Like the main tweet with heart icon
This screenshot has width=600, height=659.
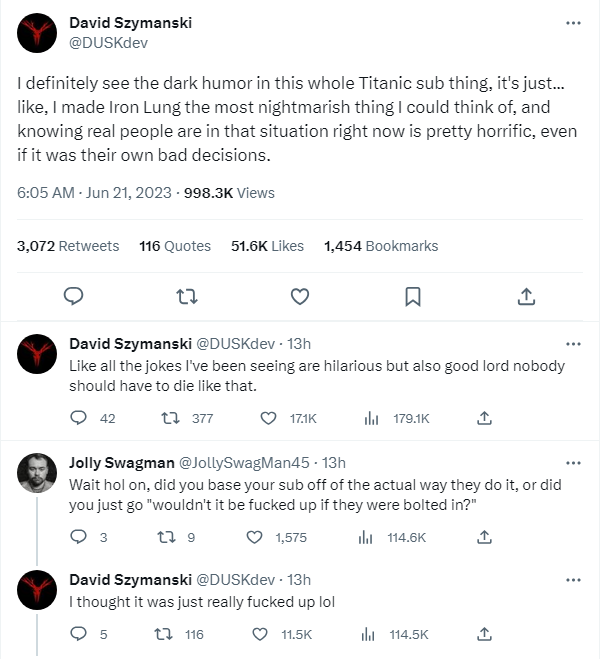coord(299,296)
